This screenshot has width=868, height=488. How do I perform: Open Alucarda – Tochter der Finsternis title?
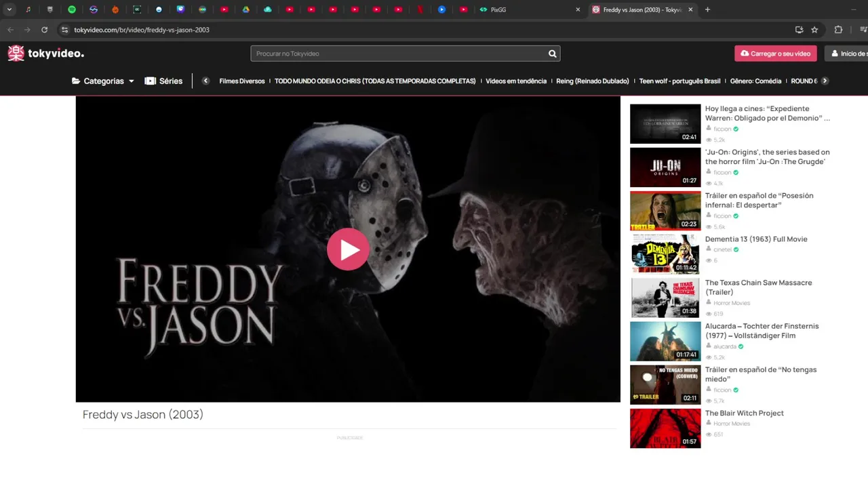click(x=762, y=331)
